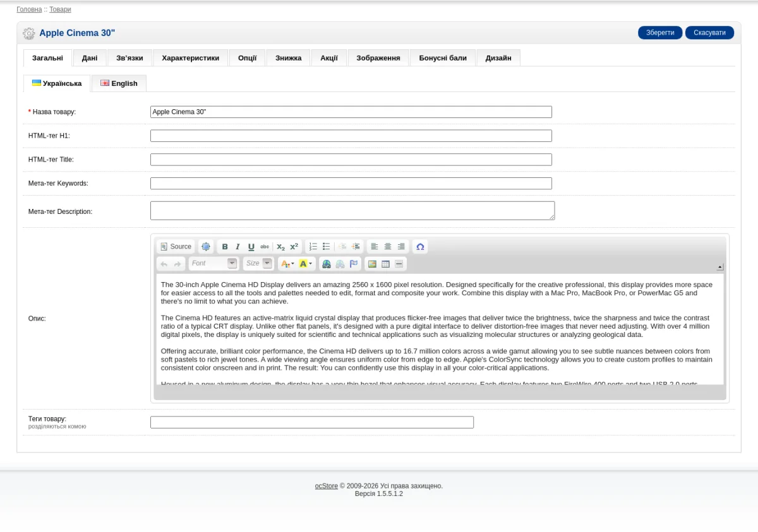Switch to the Характеристики tab

click(x=191, y=58)
